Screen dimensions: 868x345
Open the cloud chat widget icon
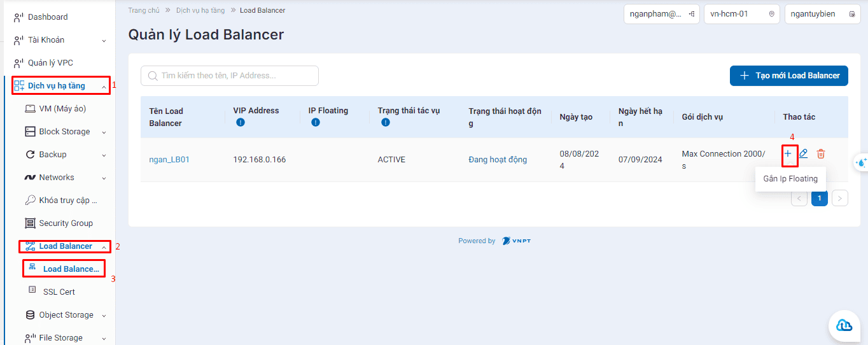pos(844,326)
